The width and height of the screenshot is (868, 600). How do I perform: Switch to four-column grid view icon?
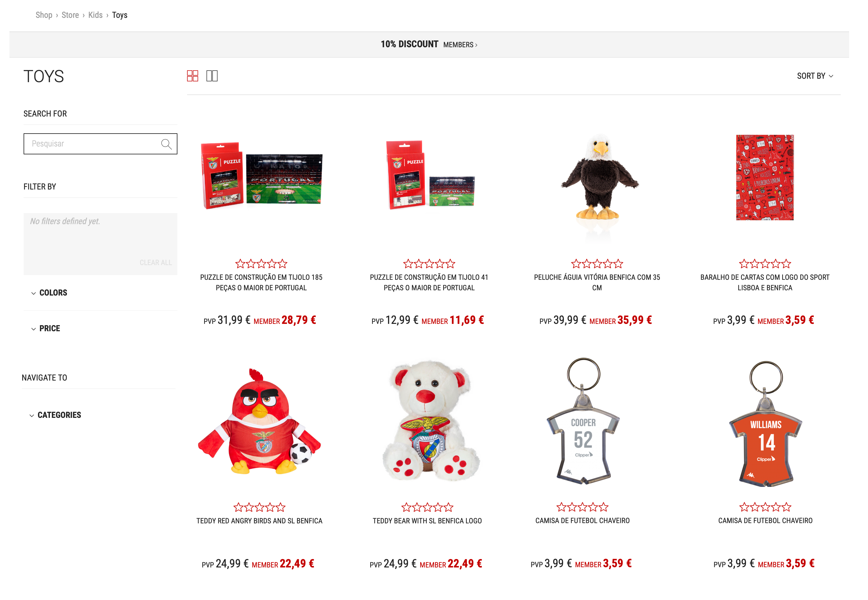(x=192, y=76)
